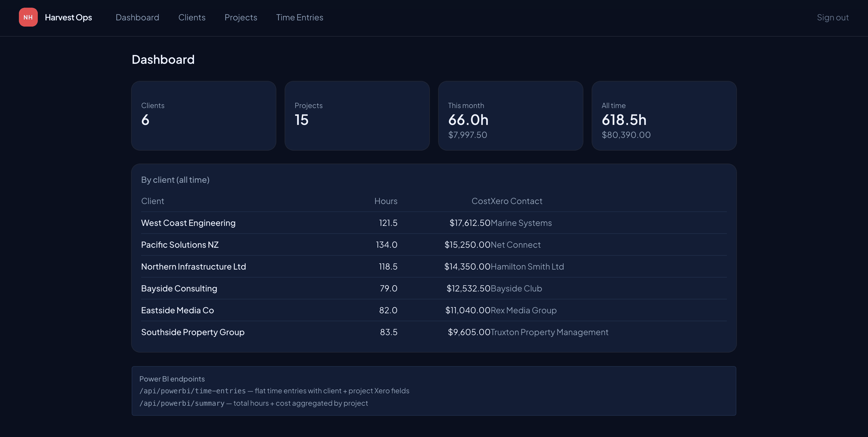Click the Power BI endpoints label
This screenshot has width=868, height=437.
coord(172,379)
